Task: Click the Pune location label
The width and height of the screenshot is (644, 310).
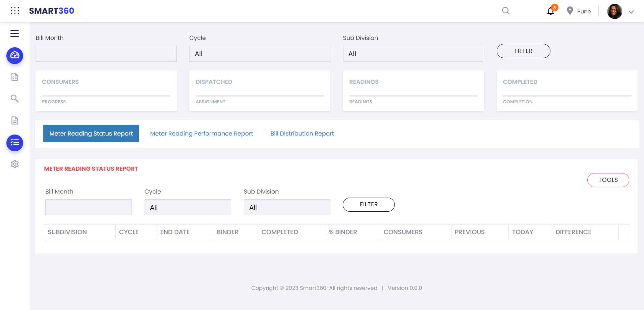Action: point(584,11)
